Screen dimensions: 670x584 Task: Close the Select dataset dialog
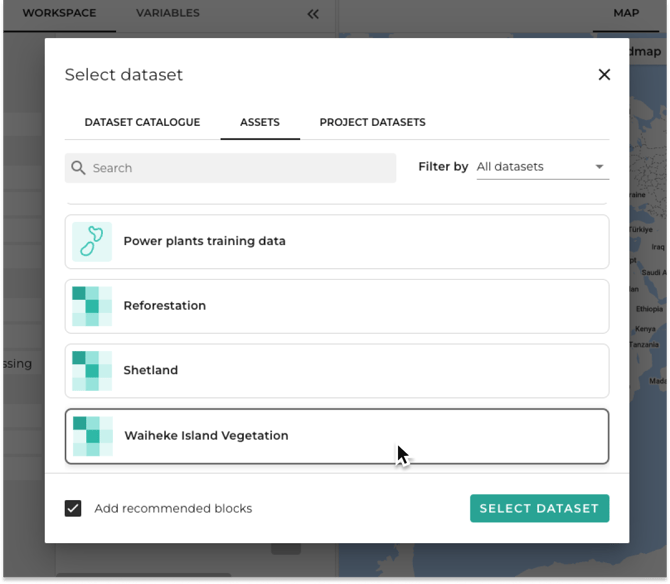[x=604, y=75]
